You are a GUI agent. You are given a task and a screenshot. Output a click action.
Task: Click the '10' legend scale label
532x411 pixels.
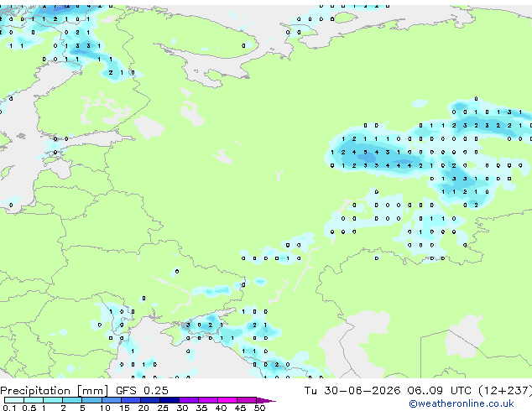(105, 408)
